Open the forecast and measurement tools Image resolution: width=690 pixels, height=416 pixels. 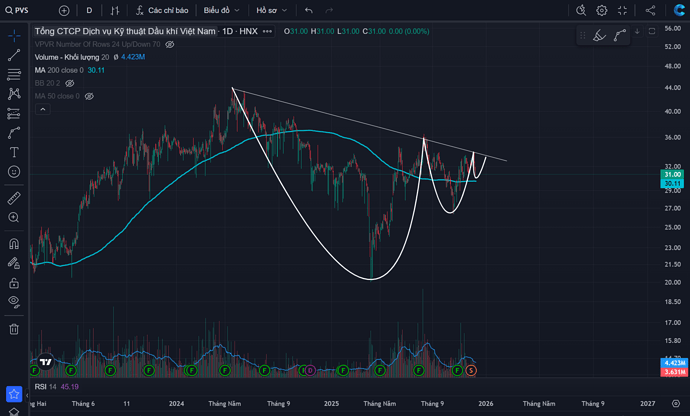click(x=14, y=114)
